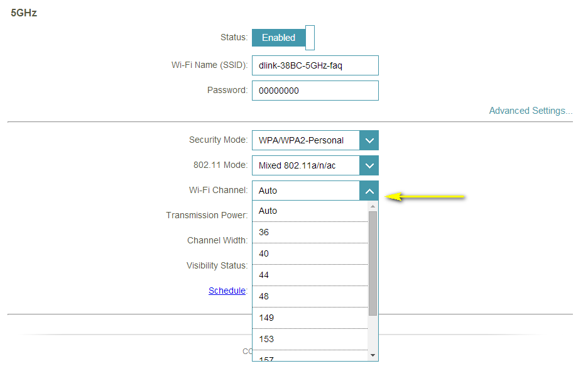Select channel 40 from the list
588x366 pixels.
point(309,254)
